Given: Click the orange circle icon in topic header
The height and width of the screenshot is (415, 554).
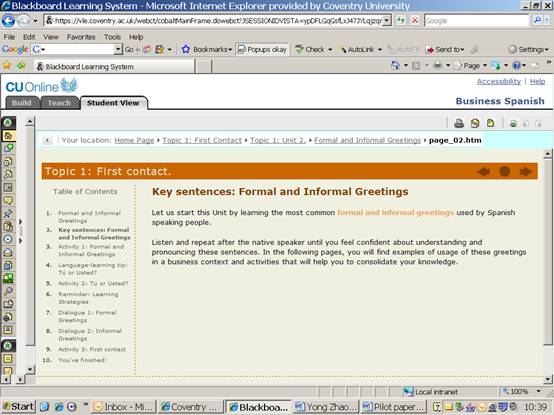Looking at the screenshot, I should (x=505, y=171).
